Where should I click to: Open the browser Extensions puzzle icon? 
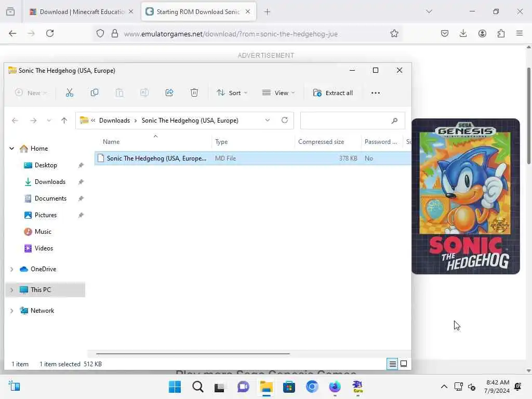pyautogui.click(x=501, y=33)
